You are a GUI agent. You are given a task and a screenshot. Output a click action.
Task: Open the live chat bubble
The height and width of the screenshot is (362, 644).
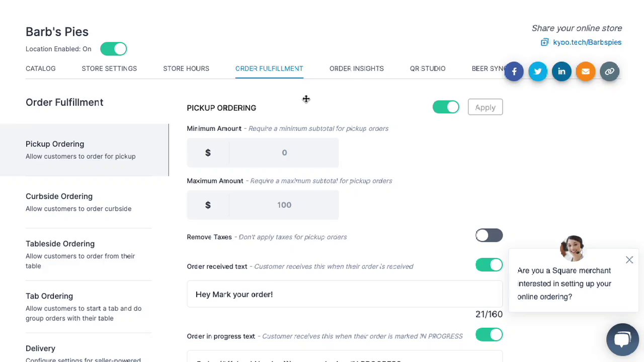click(x=622, y=339)
